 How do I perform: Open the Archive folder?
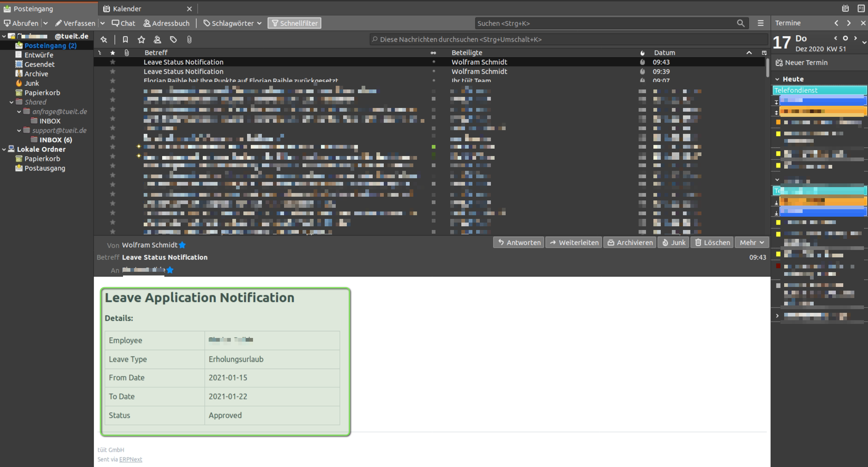click(x=36, y=74)
